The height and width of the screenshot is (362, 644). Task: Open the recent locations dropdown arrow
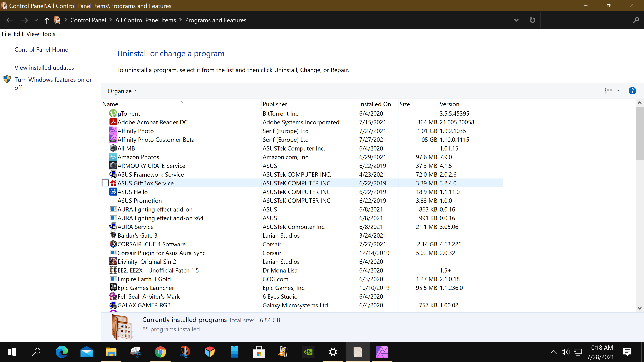pos(36,20)
